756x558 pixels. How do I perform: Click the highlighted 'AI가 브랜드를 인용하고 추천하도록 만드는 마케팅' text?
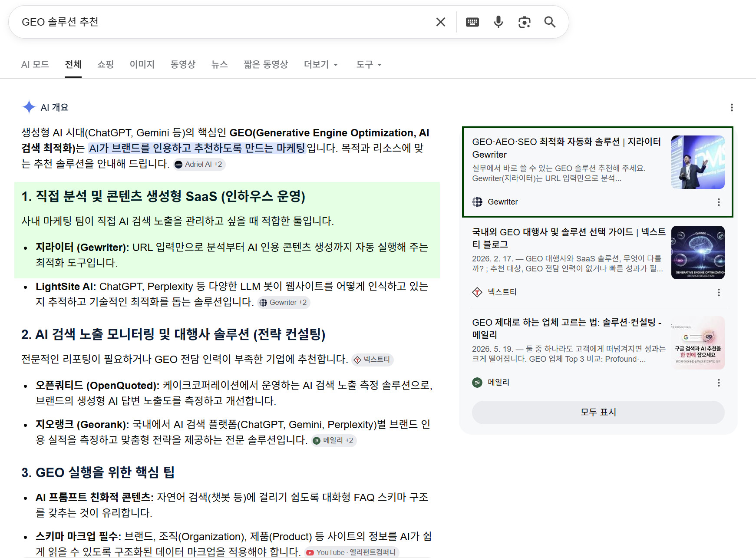pos(197,148)
